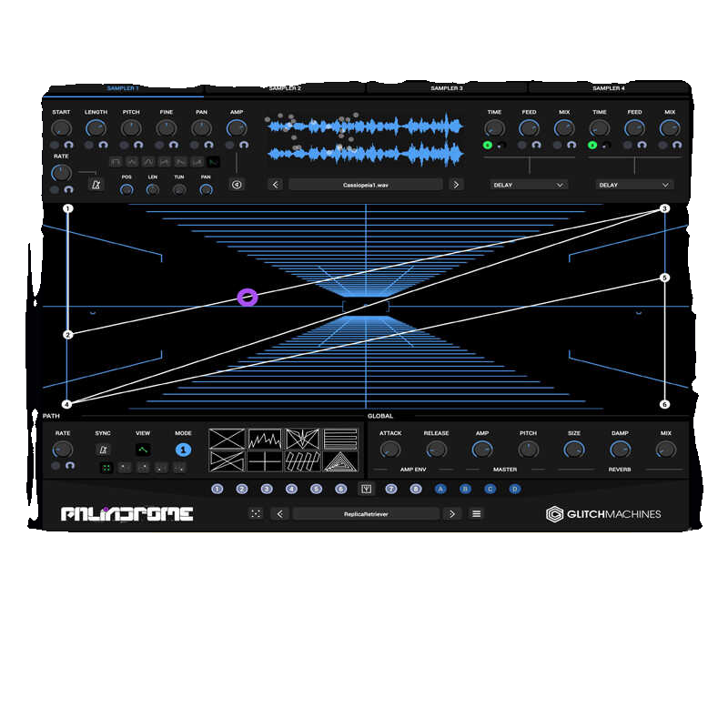Select the first LFO waveform shape icon

(116, 162)
